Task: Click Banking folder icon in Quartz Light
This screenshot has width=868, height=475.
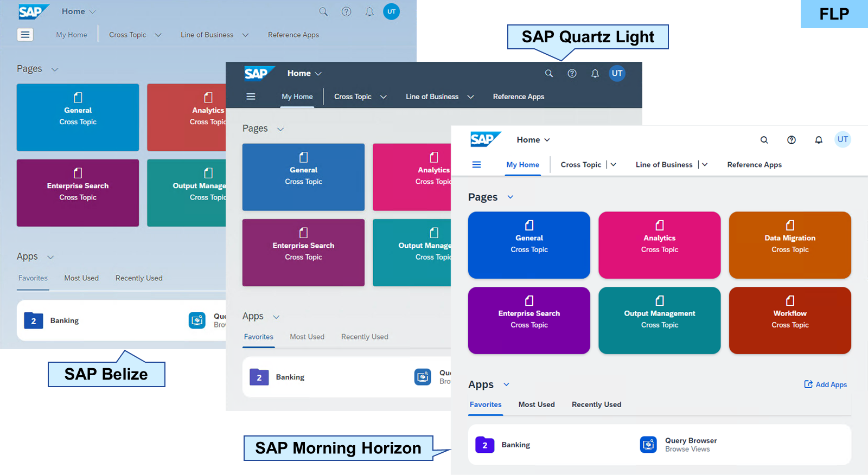Action: (x=259, y=377)
